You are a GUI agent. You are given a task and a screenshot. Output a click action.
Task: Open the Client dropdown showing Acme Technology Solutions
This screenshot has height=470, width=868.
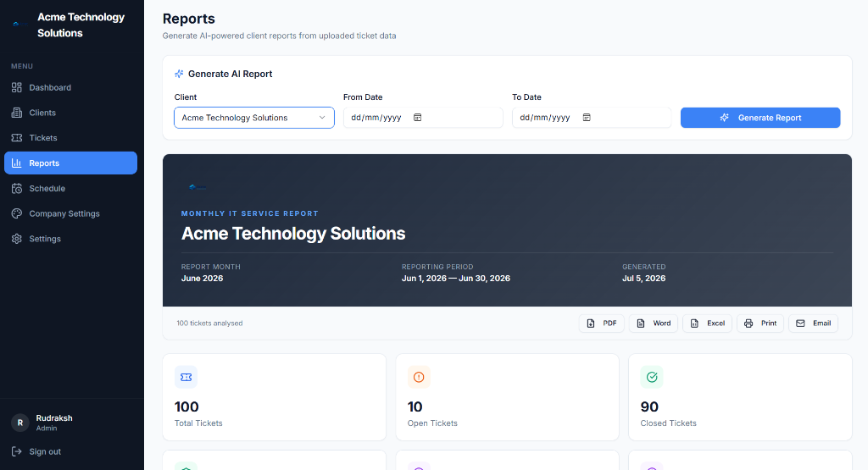coord(254,118)
